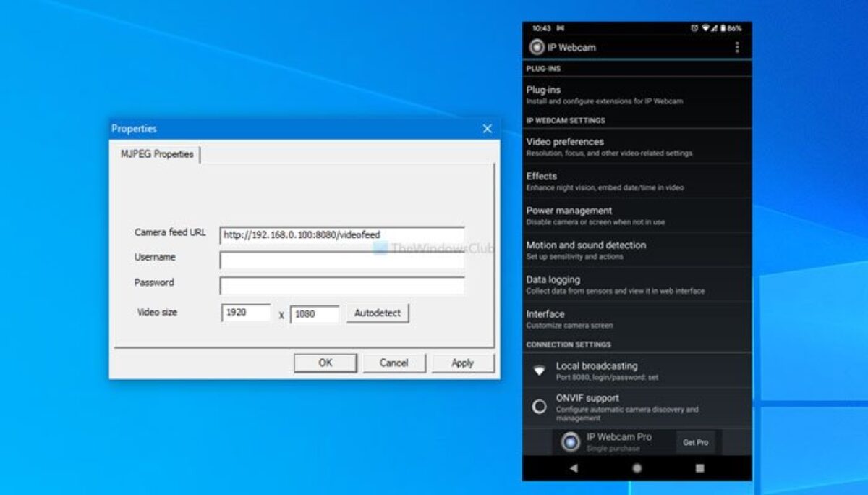Tap the Android home circle button
The height and width of the screenshot is (495, 868).
637,468
